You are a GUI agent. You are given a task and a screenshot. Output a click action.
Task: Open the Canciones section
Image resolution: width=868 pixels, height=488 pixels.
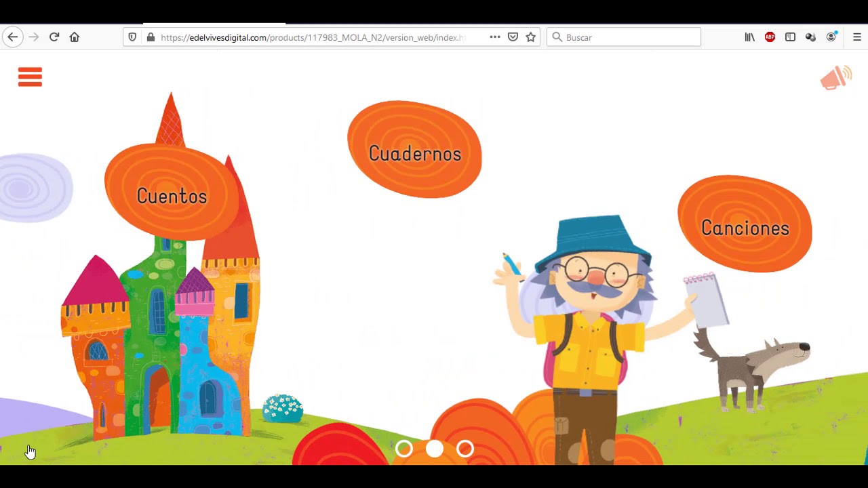(745, 224)
